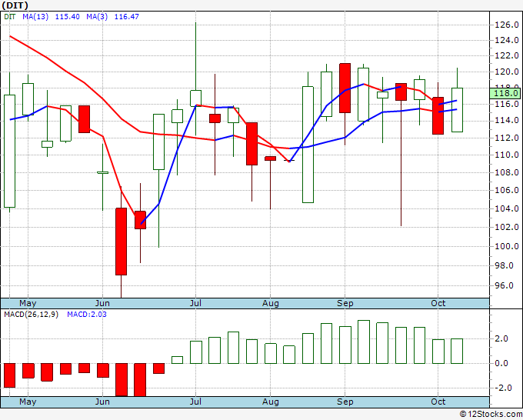Click the 106.0 price axis label
This screenshot has width=523, height=420.
(507, 190)
